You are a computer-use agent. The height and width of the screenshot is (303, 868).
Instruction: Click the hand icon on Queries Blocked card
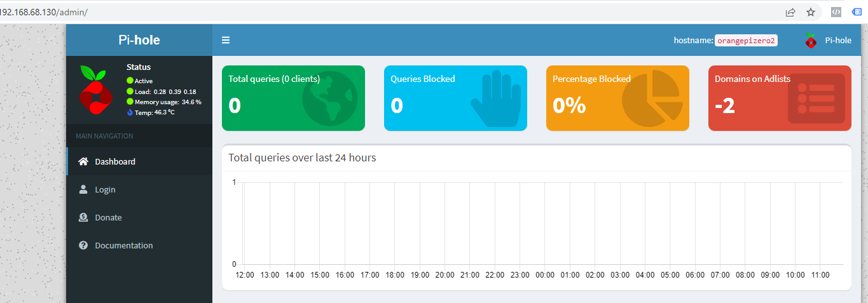[x=495, y=100]
